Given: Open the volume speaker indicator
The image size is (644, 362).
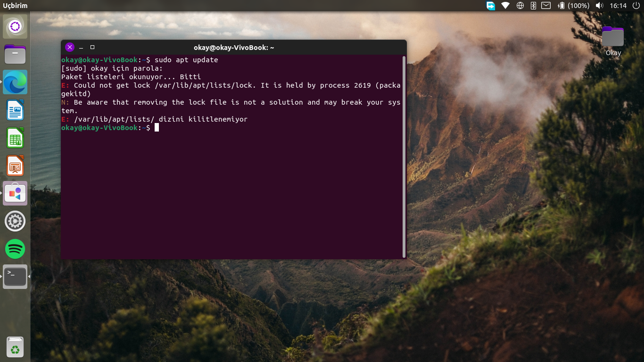Looking at the screenshot, I should click(x=600, y=6).
